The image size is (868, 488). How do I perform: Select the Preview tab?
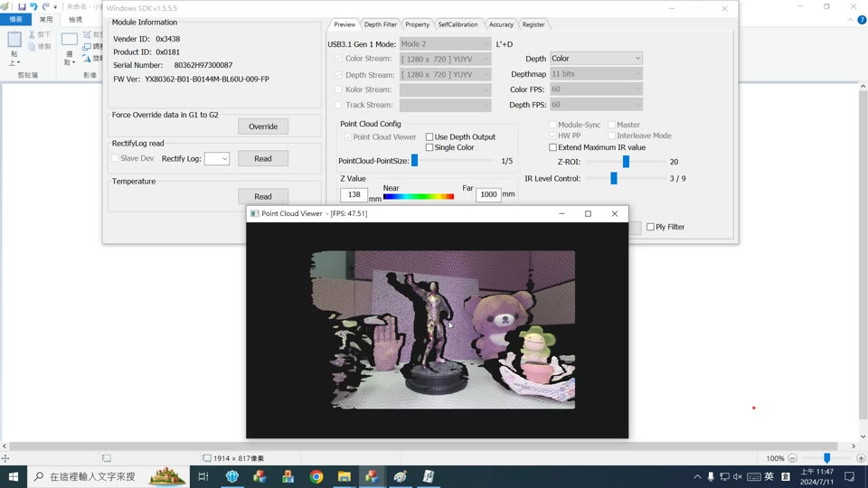tap(344, 24)
